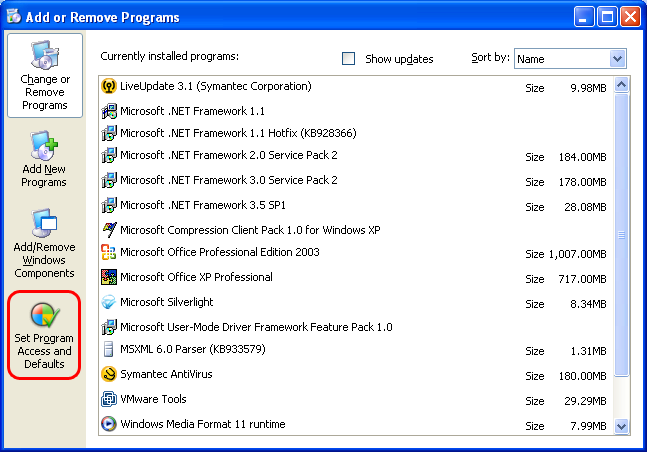Click the MSXML 6.0 Parser icon
This screenshot has width=647, height=452.
tap(109, 349)
